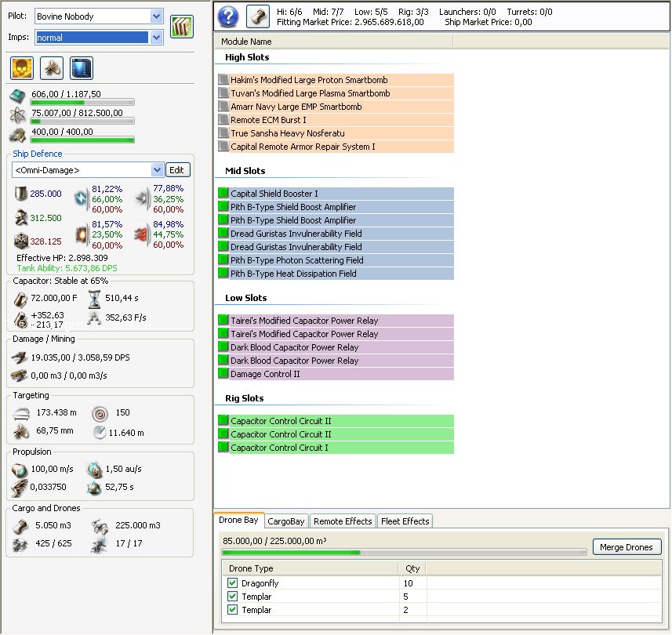Click the Qty column header
Screen dimensions: 672x635
click(x=412, y=568)
